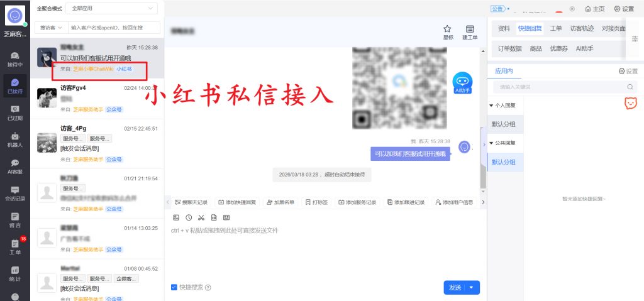The width and height of the screenshot is (644, 301).
Task: Click the 加黑名单 button
Action: click(x=280, y=202)
